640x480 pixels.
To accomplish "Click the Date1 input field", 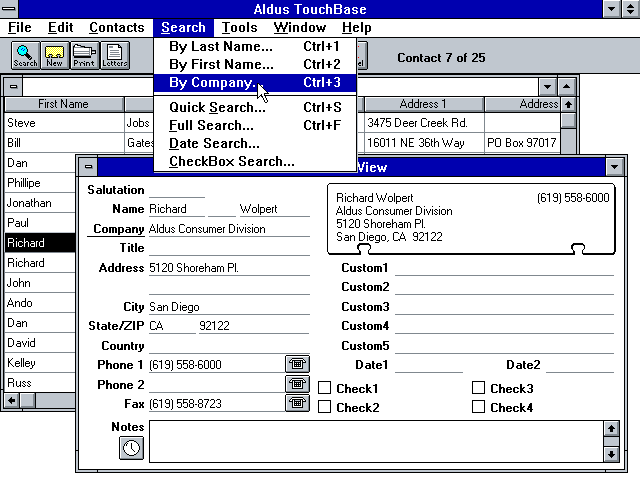I will pos(429,364).
